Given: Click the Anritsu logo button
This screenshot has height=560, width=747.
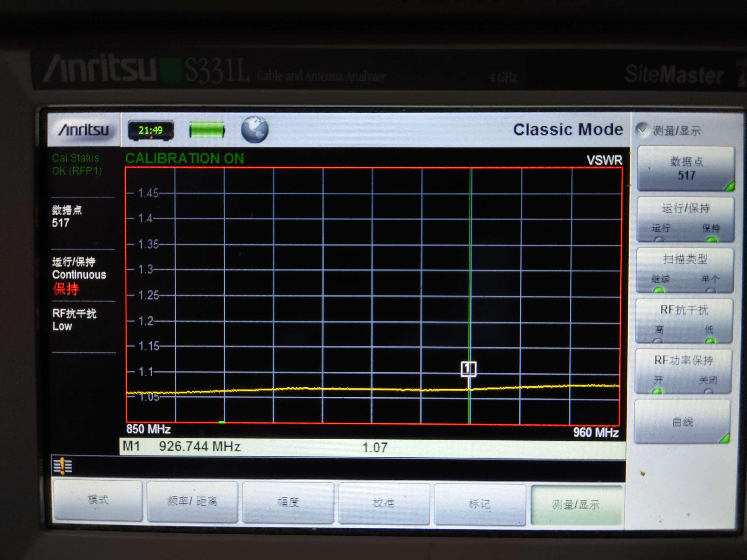Looking at the screenshot, I should tap(84, 130).
